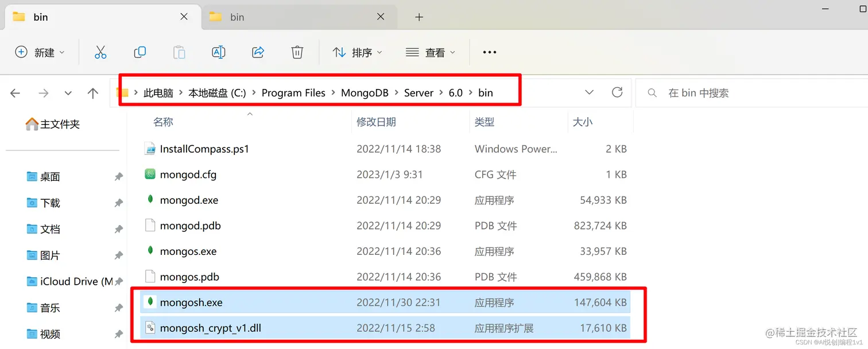Copy selection with the copy icon
Image resolution: width=868 pixels, height=349 pixels.
click(140, 52)
